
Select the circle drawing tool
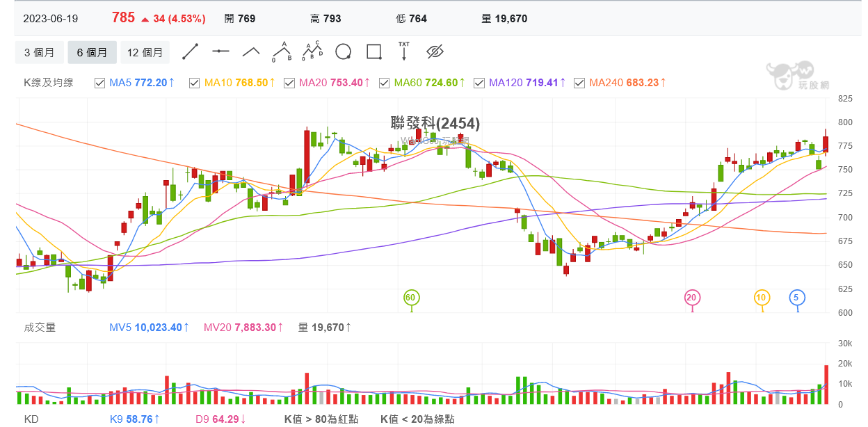(x=343, y=52)
